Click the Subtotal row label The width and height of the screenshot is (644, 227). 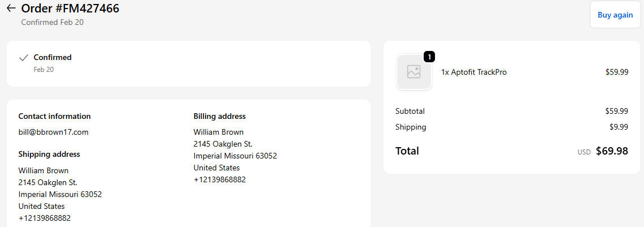pyautogui.click(x=410, y=111)
